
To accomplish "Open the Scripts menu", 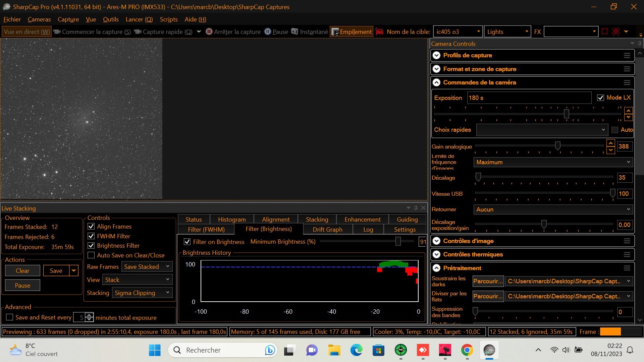I will click(169, 19).
